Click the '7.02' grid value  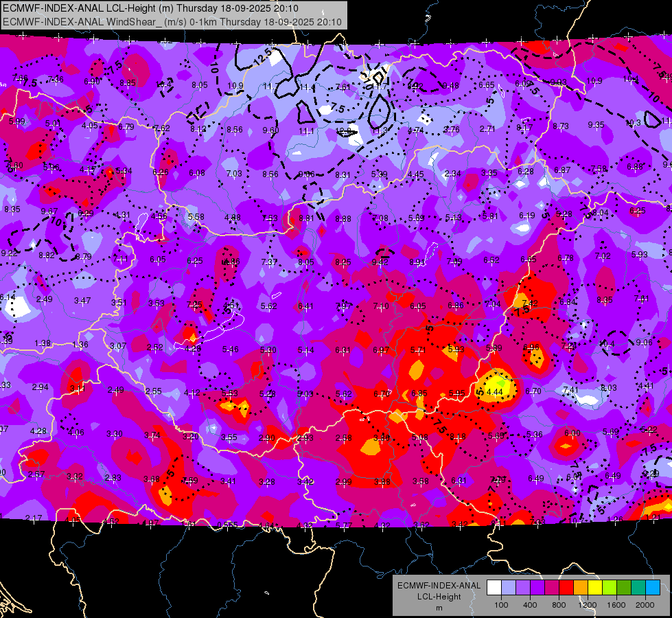coord(603,255)
